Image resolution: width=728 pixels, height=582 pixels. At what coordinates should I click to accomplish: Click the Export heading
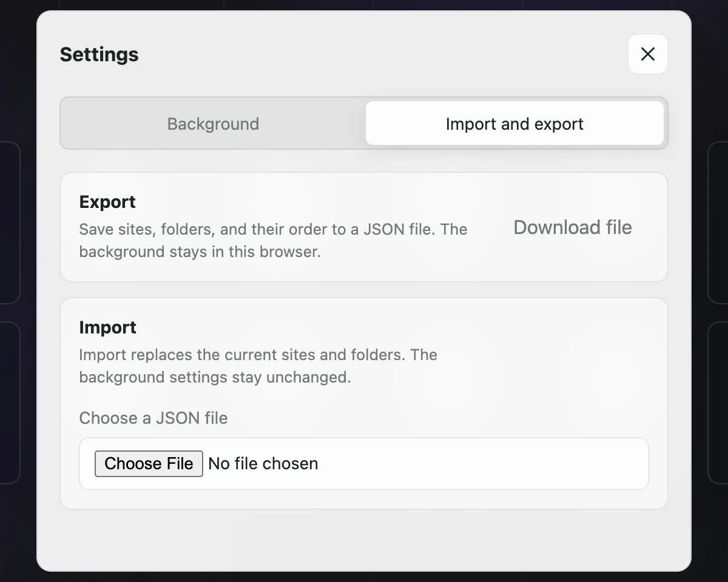pyautogui.click(x=107, y=202)
